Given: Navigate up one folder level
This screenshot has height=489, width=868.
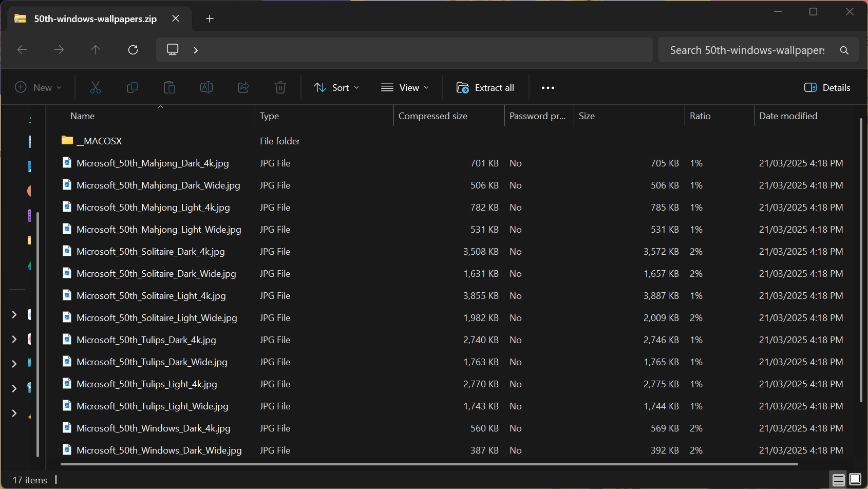Looking at the screenshot, I should [x=96, y=50].
